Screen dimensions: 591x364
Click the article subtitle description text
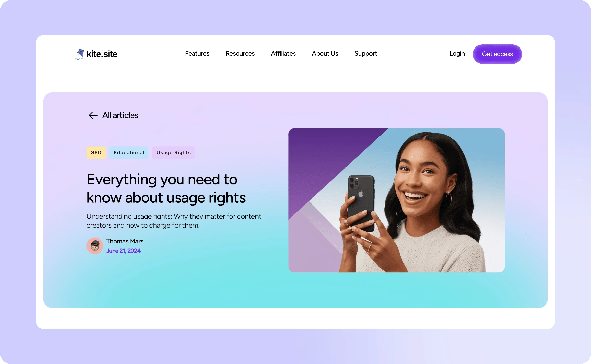click(x=174, y=221)
